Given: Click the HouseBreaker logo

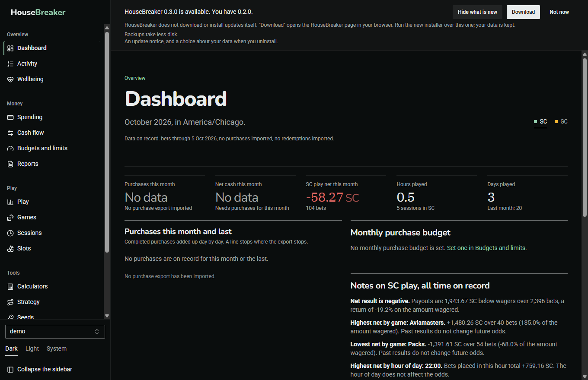Looking at the screenshot, I should [x=38, y=12].
